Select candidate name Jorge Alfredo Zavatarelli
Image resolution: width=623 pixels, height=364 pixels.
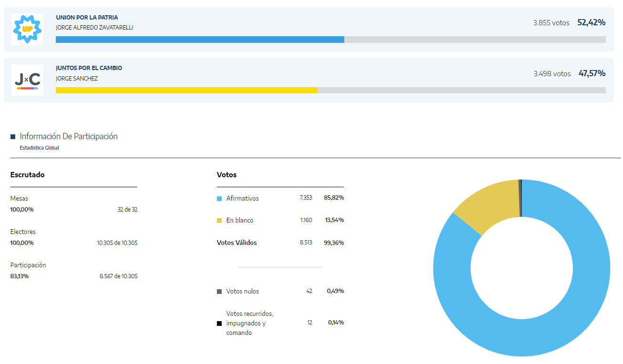click(94, 28)
